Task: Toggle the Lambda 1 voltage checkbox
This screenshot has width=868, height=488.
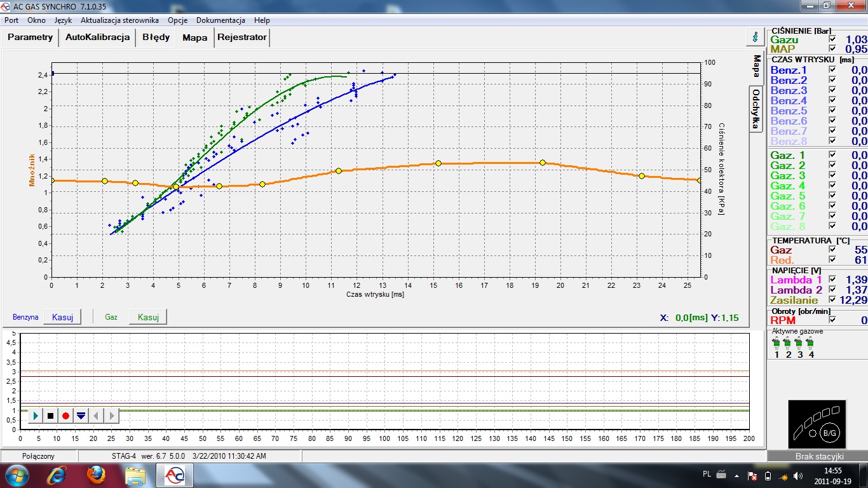Action: click(832, 280)
